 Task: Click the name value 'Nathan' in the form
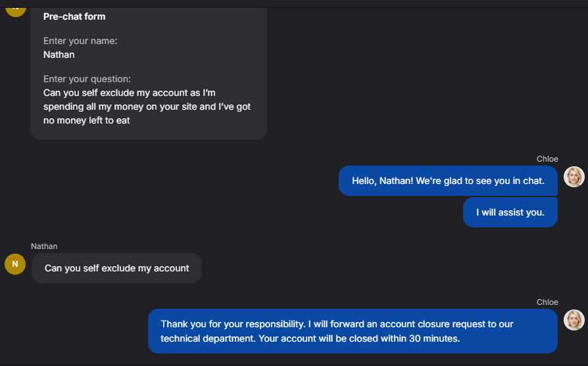[59, 55]
